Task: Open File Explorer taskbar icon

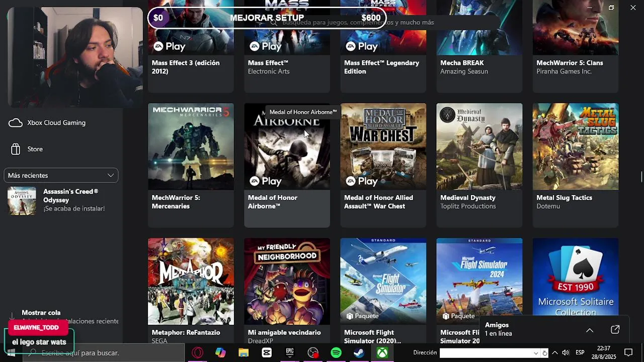Action: click(244, 353)
